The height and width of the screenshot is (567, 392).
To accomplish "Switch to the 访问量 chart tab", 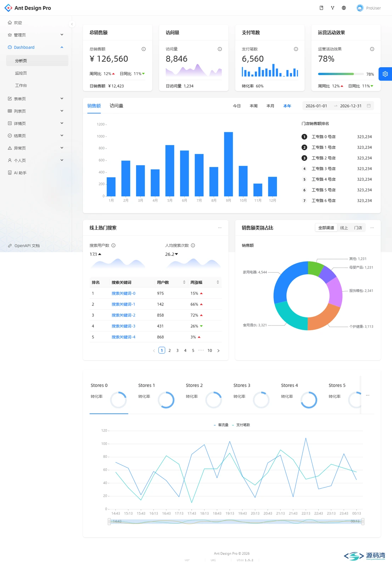I will click(116, 106).
